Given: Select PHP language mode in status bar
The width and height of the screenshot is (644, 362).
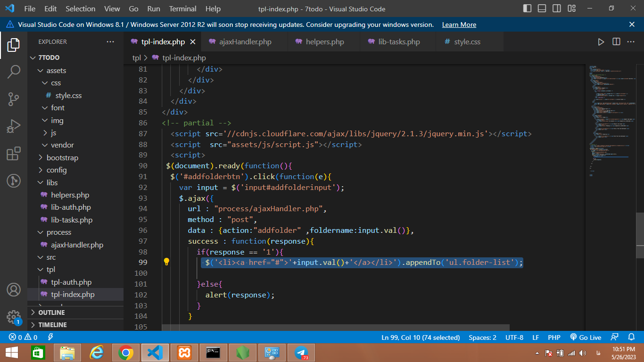Looking at the screenshot, I should 554,337.
